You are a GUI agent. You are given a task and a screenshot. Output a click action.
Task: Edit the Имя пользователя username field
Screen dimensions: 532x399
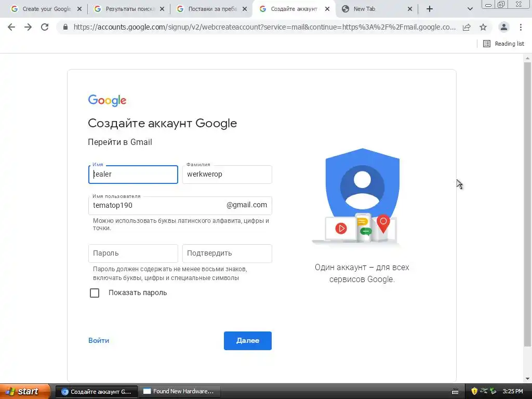(180, 206)
